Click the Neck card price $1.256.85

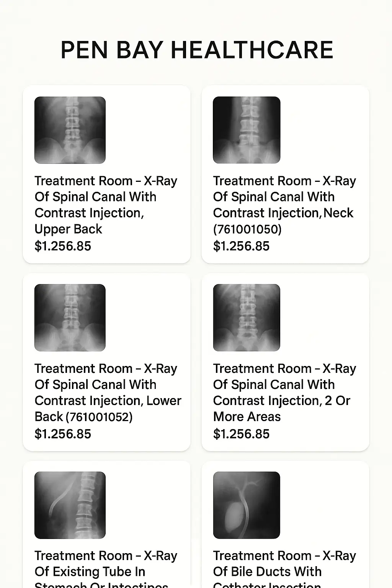241,246
